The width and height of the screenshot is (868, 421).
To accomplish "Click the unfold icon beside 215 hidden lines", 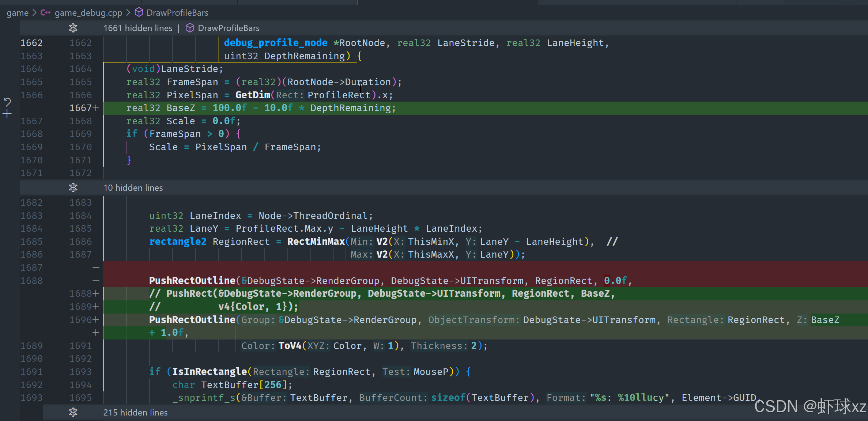I will tap(73, 412).
